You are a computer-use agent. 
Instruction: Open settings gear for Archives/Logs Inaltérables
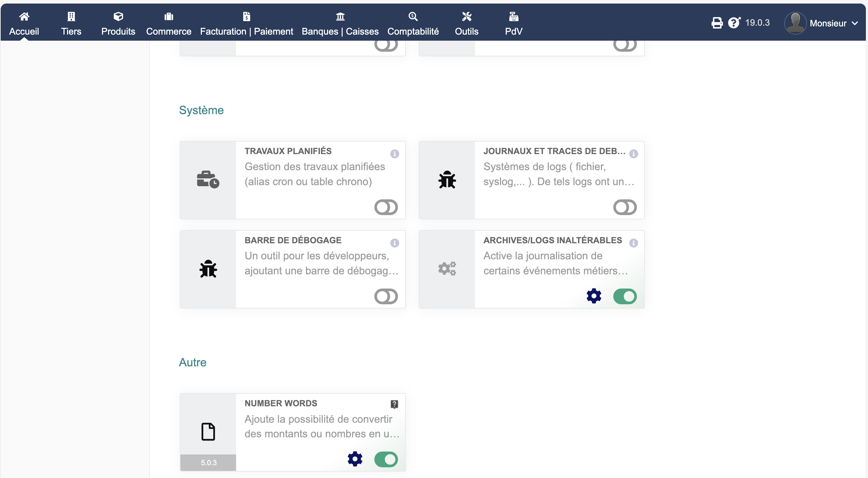point(594,296)
